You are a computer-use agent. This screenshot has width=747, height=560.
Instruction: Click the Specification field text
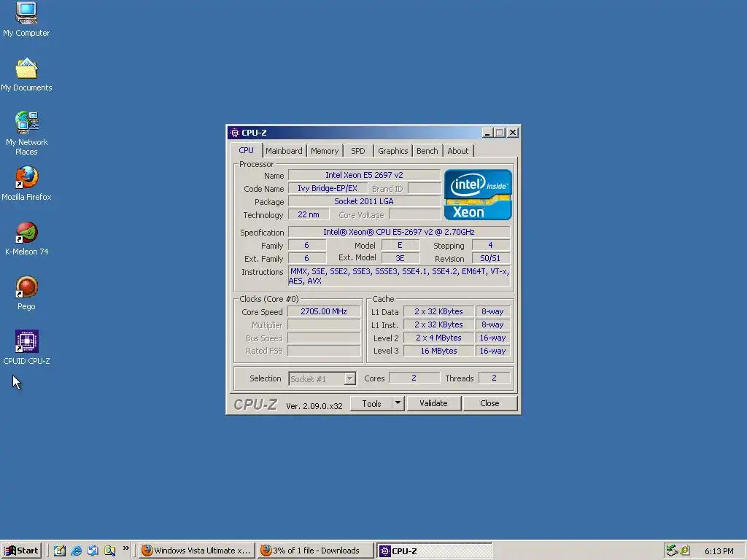[399, 232]
